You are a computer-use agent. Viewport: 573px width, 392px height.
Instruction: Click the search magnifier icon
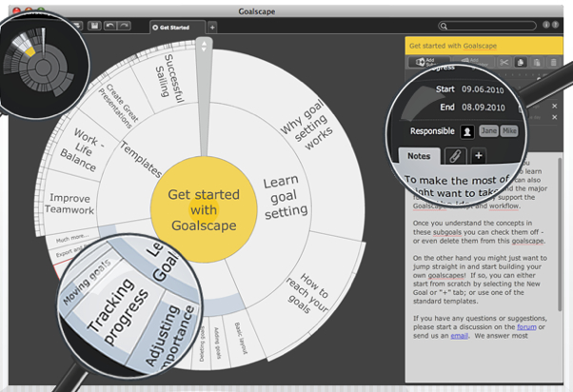point(444,26)
